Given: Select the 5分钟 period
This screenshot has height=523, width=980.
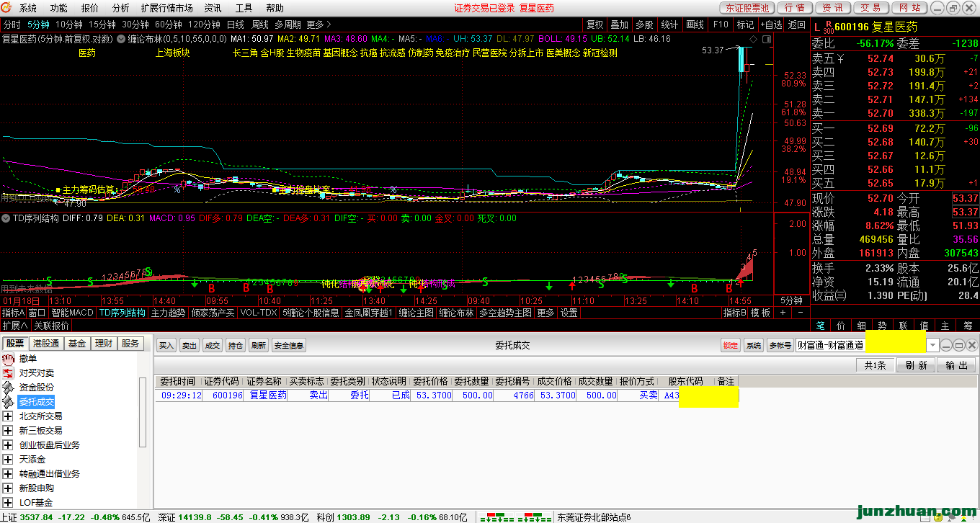Looking at the screenshot, I should [x=38, y=24].
